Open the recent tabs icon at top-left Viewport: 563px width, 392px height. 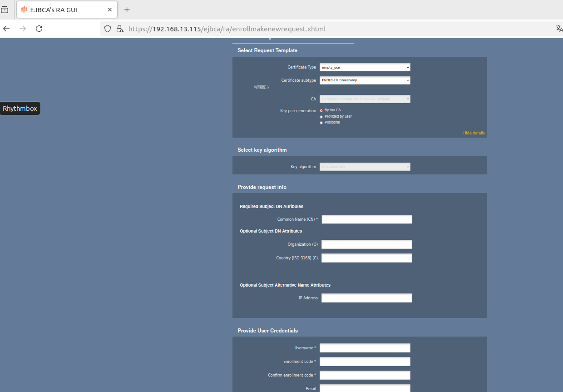[x=5, y=10]
